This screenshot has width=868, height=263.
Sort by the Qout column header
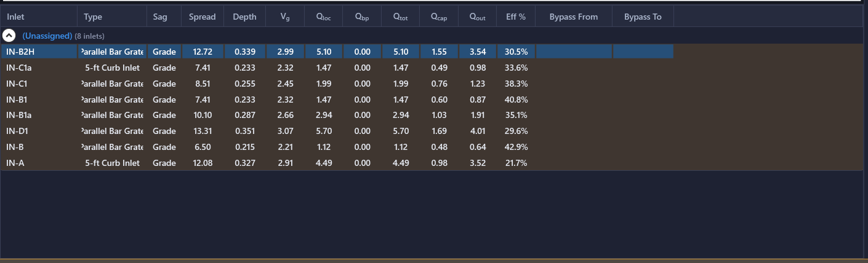pos(477,17)
